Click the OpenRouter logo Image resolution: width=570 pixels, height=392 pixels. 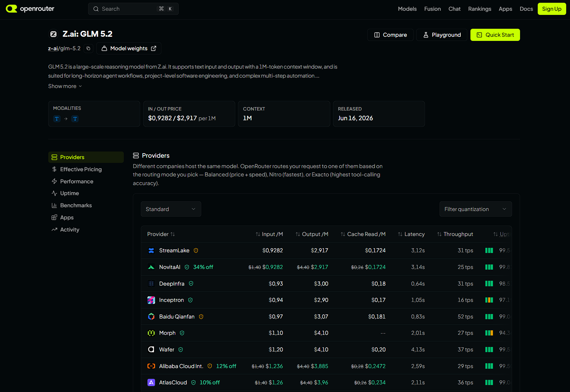30,9
